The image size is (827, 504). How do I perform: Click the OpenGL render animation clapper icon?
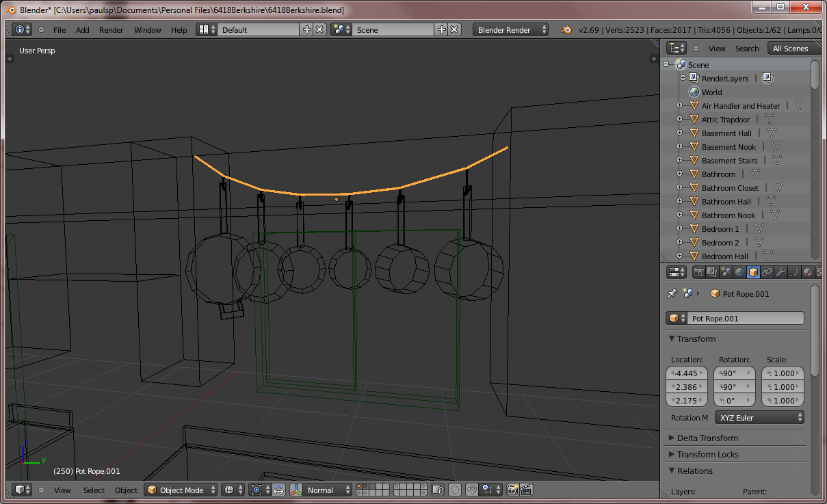(526, 490)
